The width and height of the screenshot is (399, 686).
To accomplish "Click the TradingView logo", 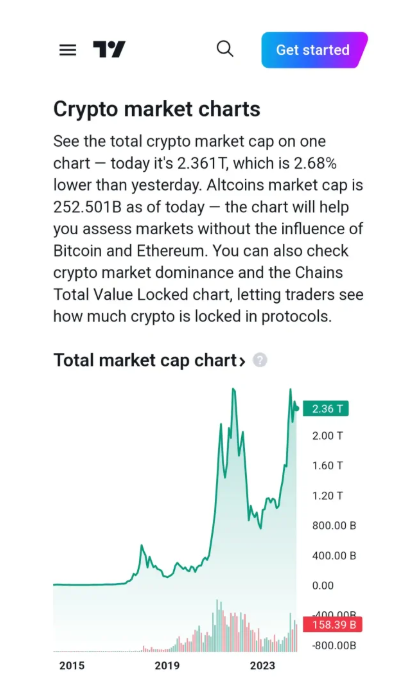I will (109, 49).
